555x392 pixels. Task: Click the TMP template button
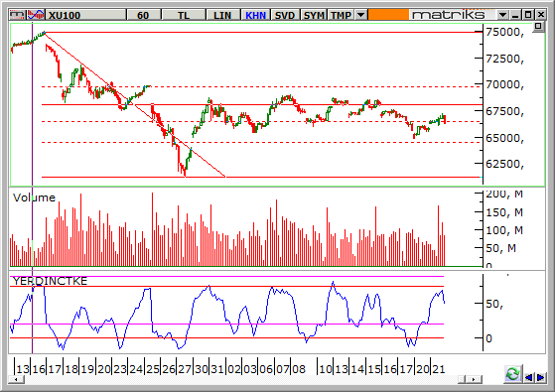342,15
